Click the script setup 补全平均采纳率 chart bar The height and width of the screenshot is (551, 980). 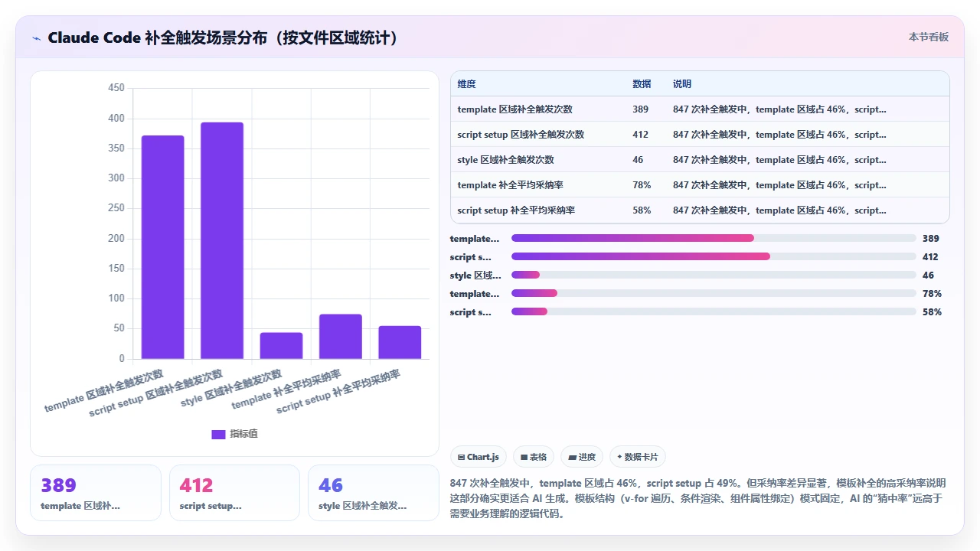(x=400, y=343)
